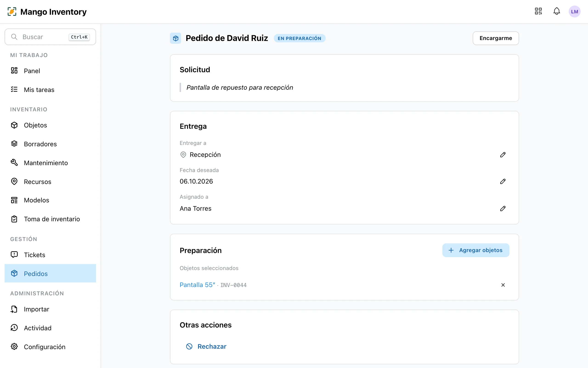Click the magnifier icon in search box
The width and height of the screenshot is (588, 368).
(x=14, y=37)
